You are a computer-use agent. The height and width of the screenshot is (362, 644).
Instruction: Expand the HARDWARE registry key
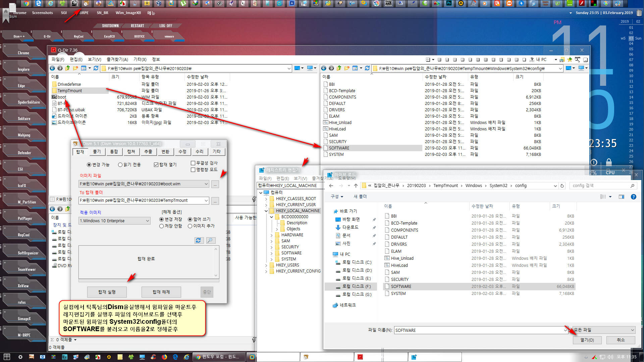272,235
